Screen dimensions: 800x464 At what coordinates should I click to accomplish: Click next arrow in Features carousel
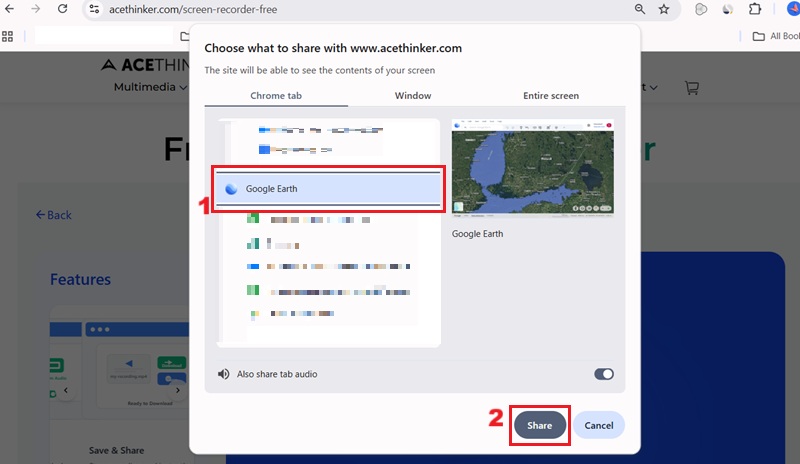(x=178, y=390)
